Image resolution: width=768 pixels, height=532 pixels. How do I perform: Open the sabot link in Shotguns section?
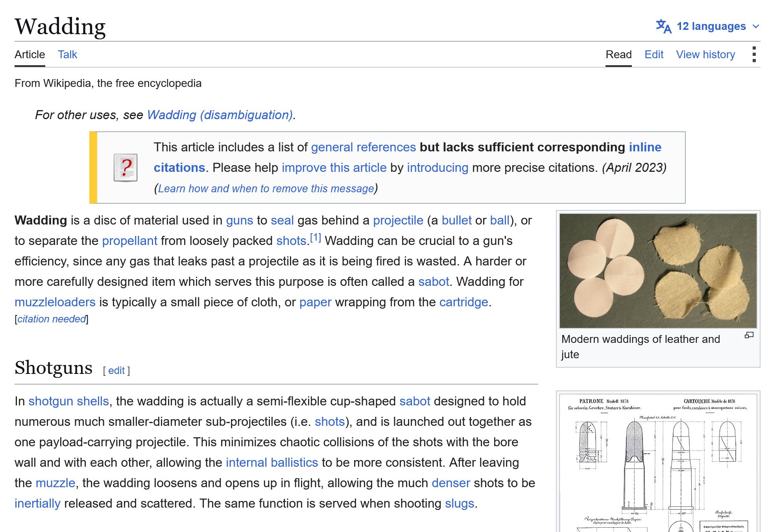415,401
